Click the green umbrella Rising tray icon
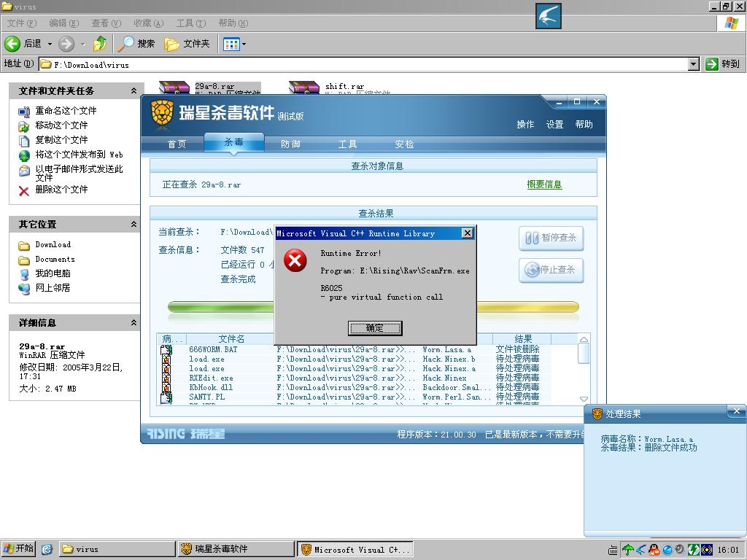The width and height of the screenshot is (747, 560). [x=628, y=550]
